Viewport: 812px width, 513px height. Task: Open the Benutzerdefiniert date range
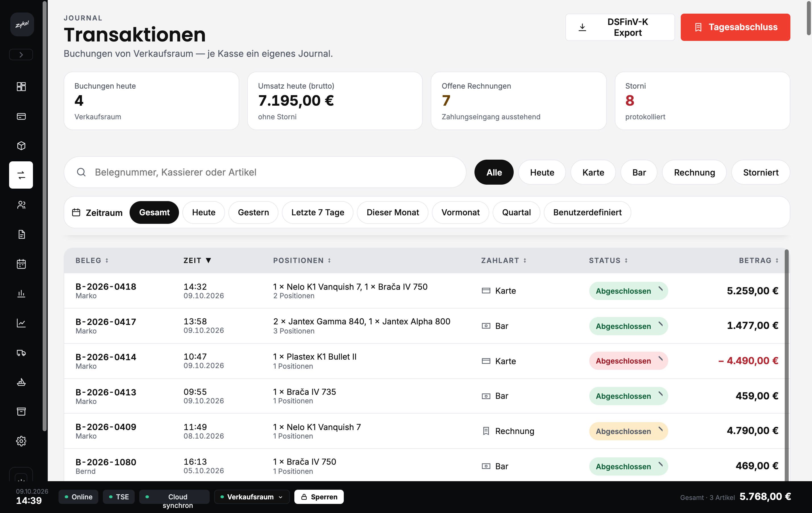coord(587,212)
